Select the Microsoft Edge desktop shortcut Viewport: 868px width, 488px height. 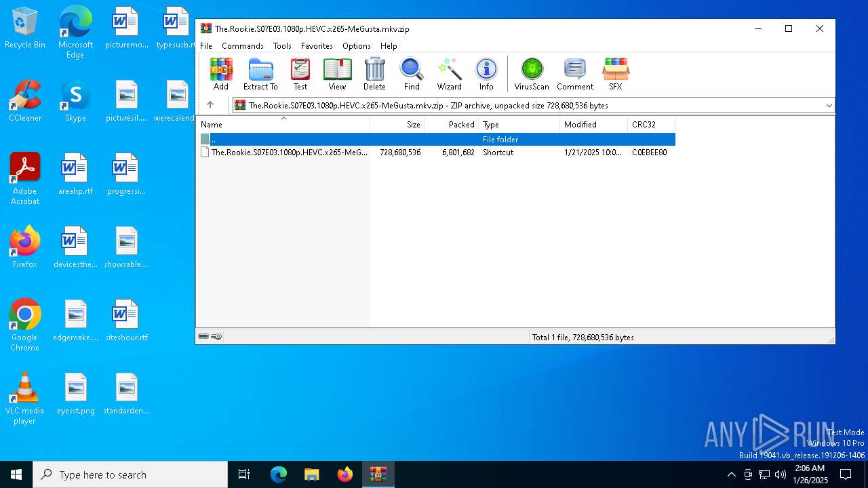[75, 33]
